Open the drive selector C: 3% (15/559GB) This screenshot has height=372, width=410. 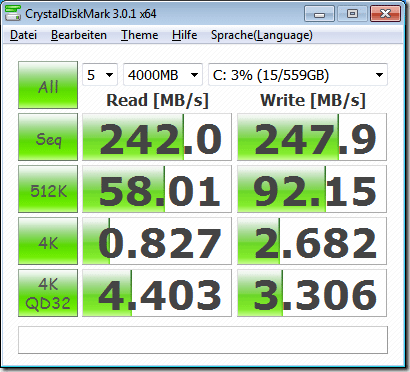[x=298, y=75]
